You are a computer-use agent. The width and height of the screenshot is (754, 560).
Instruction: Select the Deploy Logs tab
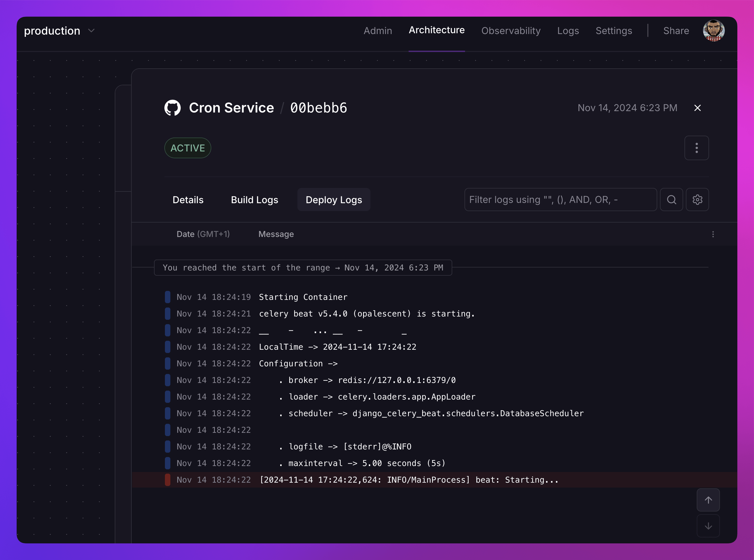coord(334,200)
